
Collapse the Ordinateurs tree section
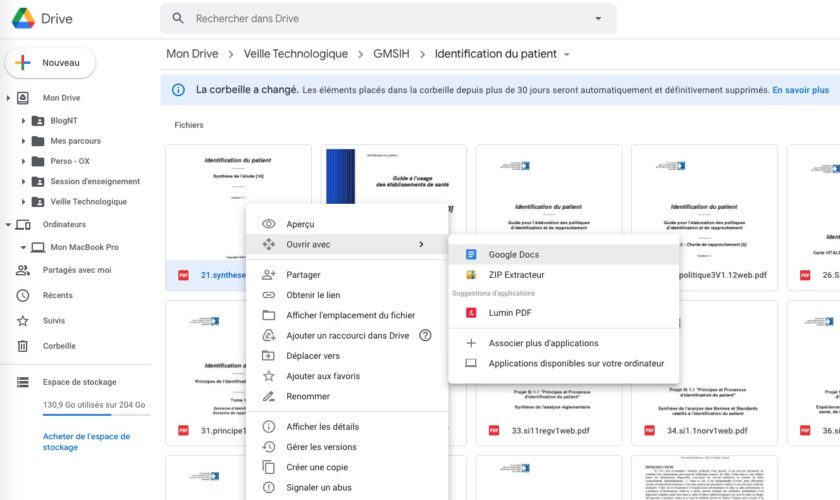[x=9, y=225]
